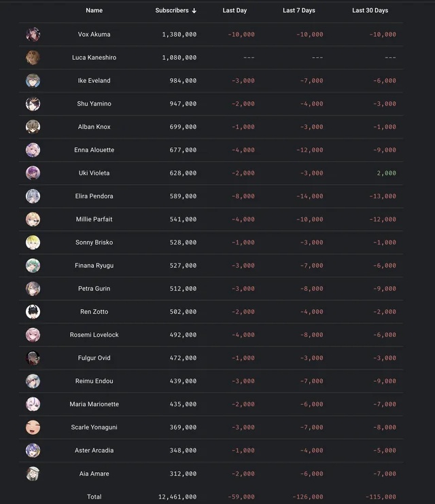
Task: Click Scarle Yonaguni's avatar icon
Action: (33, 427)
